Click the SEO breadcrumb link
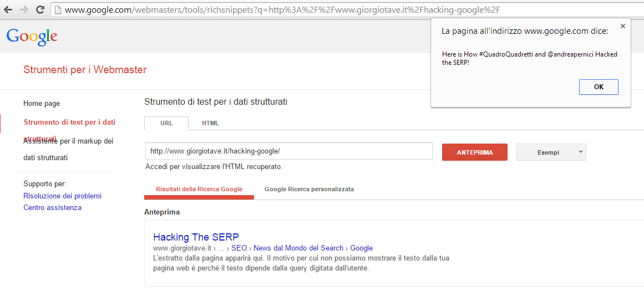 (x=239, y=248)
